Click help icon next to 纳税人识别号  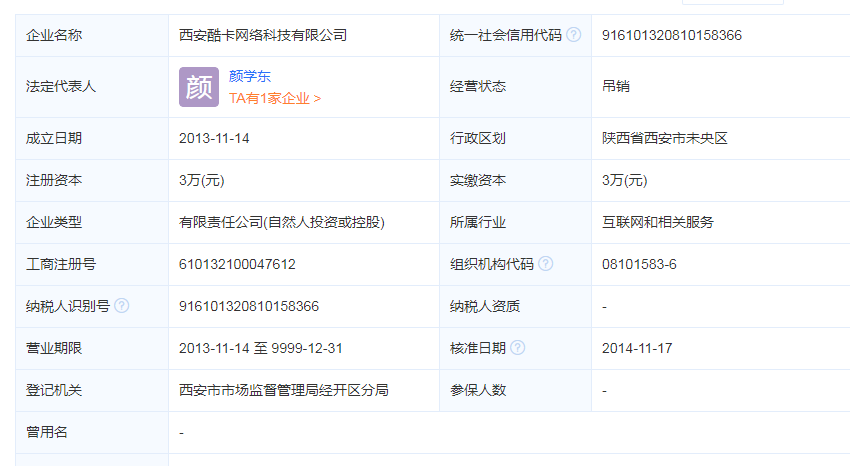click(122, 306)
